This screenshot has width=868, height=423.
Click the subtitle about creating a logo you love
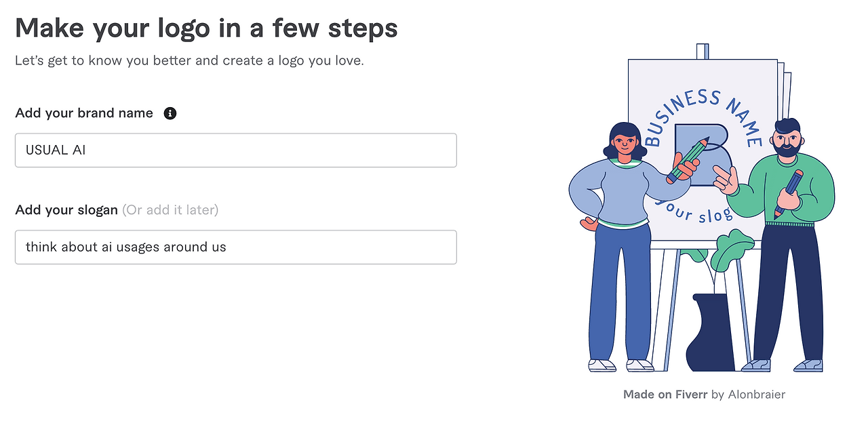(189, 60)
